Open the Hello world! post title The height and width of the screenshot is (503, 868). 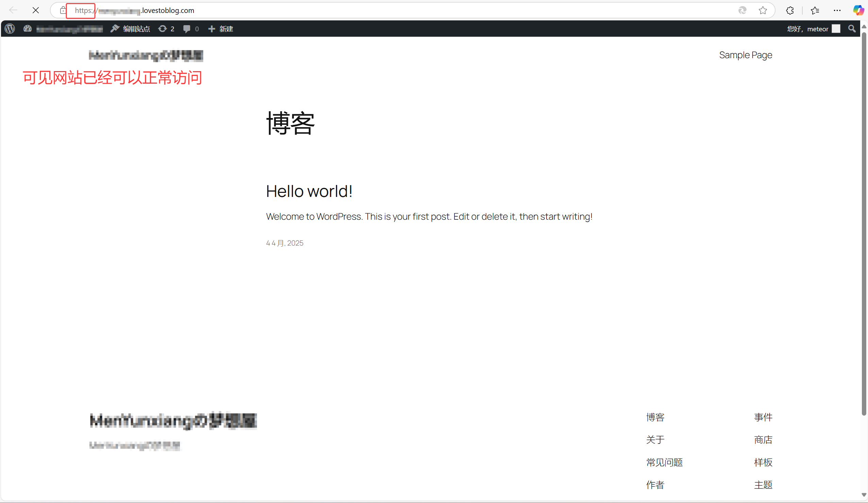pyautogui.click(x=309, y=191)
